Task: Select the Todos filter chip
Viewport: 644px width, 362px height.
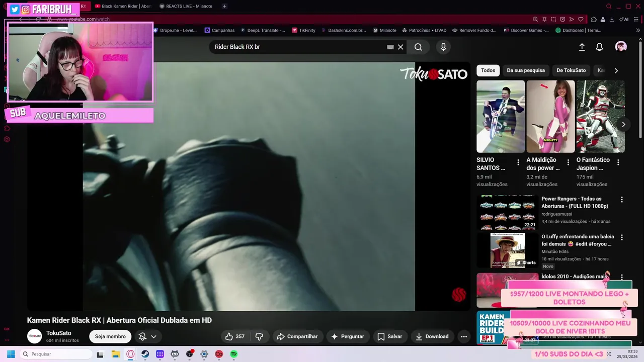Action: [x=488, y=70]
